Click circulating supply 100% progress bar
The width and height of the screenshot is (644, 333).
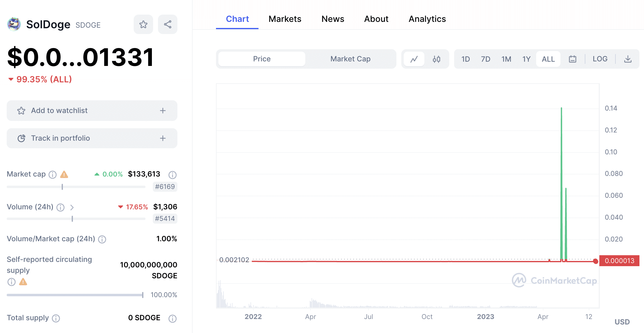[75, 295]
